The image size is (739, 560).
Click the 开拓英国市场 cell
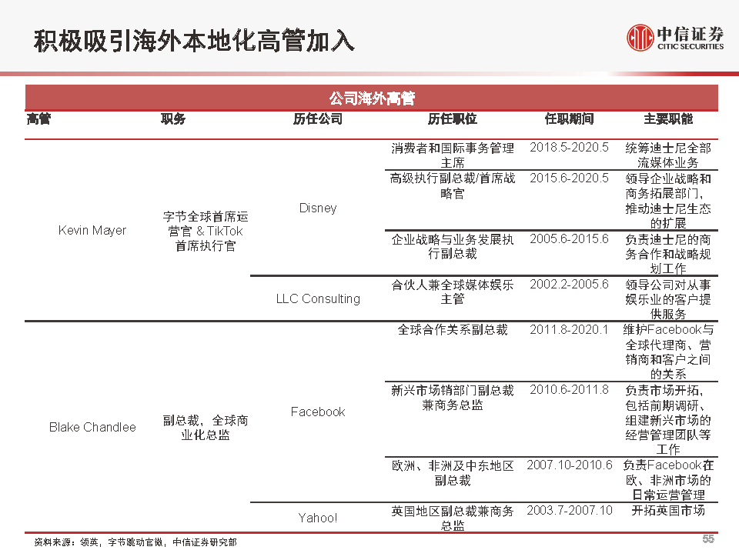tap(668, 511)
